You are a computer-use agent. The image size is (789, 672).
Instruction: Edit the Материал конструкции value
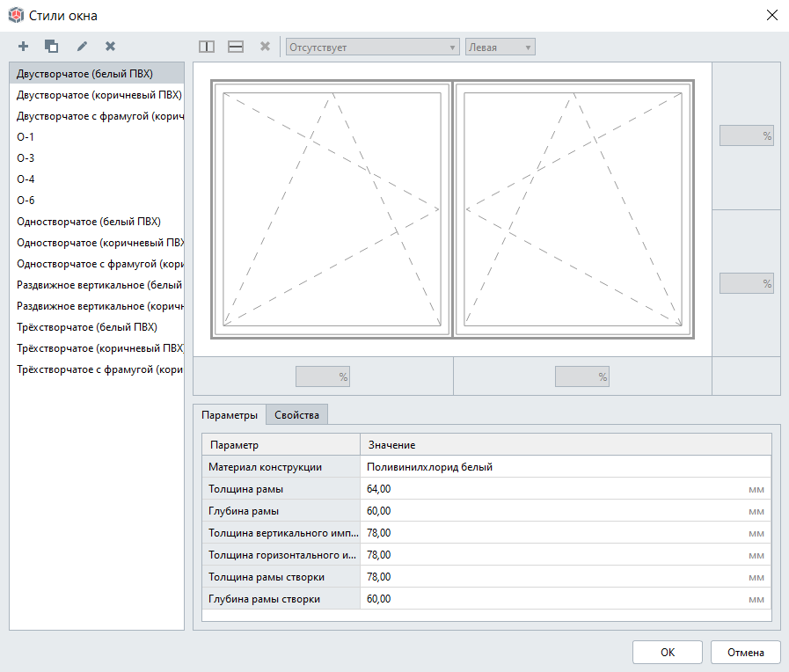[563, 467]
